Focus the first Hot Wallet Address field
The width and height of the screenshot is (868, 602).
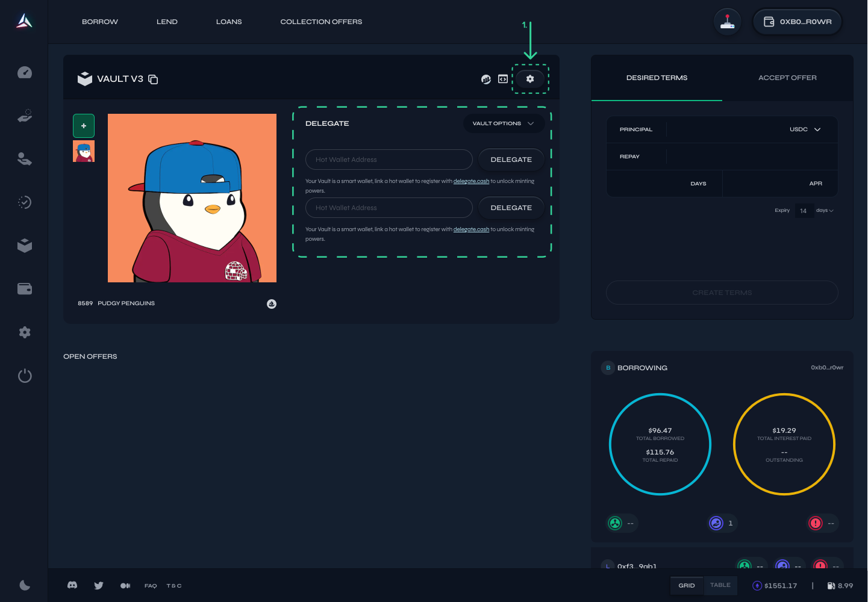click(x=389, y=160)
